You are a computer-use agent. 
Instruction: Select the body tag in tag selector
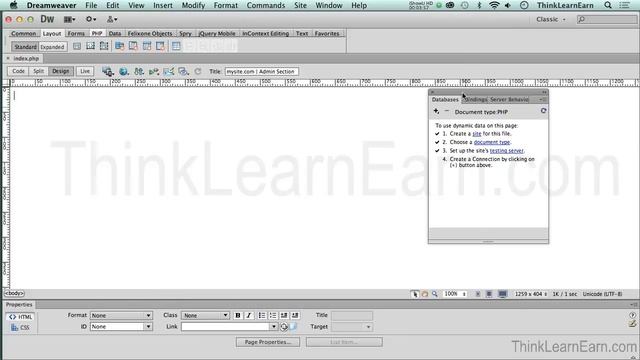[x=14, y=293]
